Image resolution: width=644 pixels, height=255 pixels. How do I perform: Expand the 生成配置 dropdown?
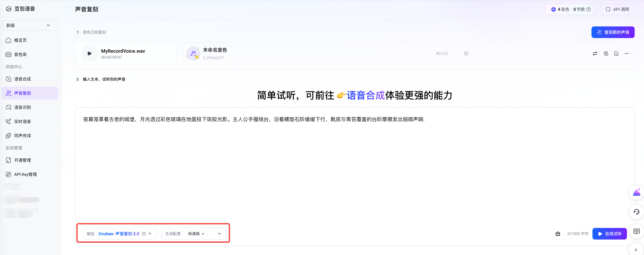219,234
